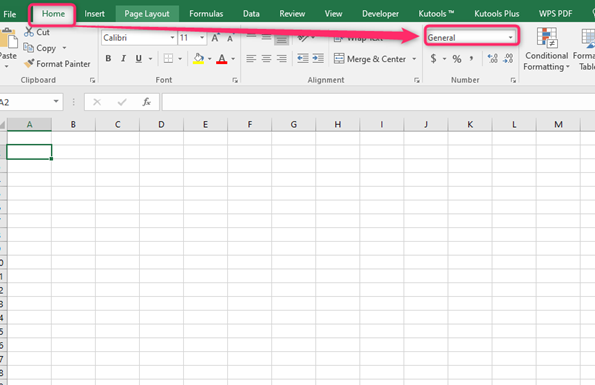
Task: Switch to the View tab
Action: click(333, 14)
